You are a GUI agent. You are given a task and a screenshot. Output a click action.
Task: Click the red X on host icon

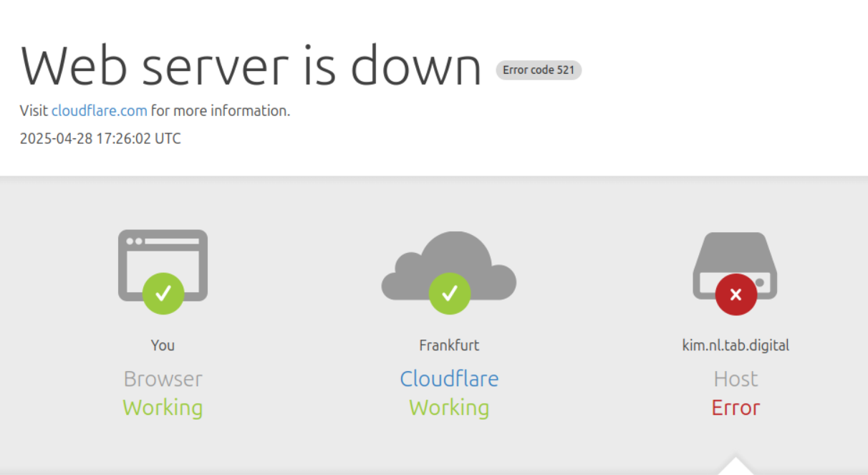click(736, 294)
